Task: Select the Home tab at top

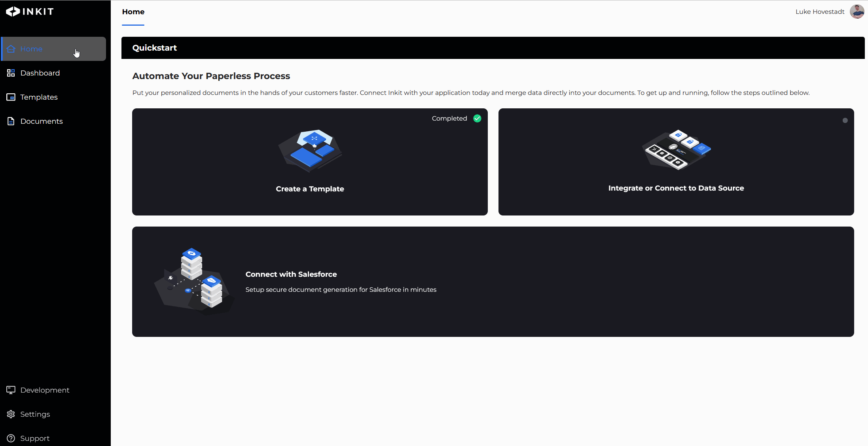Action: click(133, 12)
